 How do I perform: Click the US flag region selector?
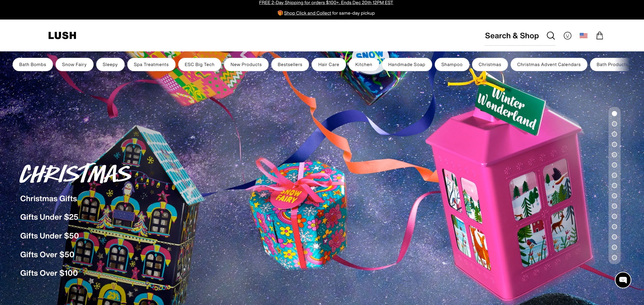point(583,35)
